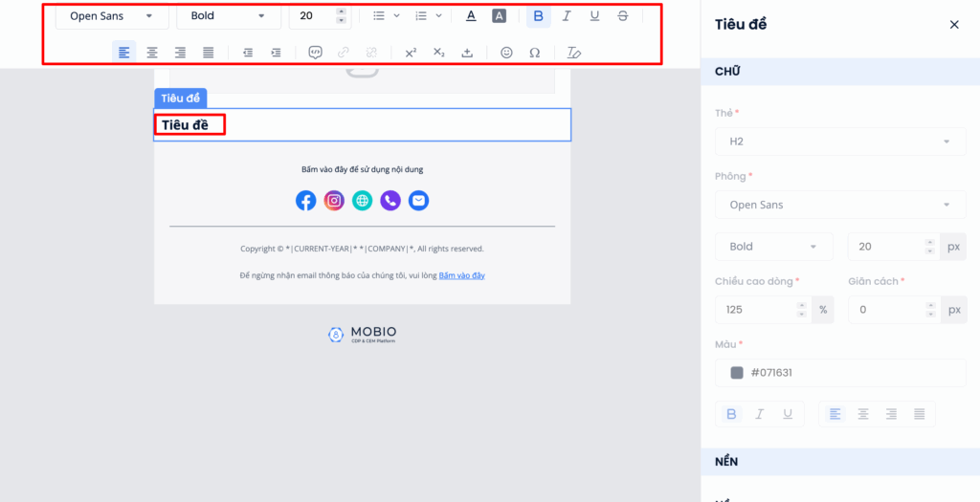Click the clear formatting icon in toolbar
Image resolution: width=980 pixels, height=502 pixels.
click(x=573, y=53)
